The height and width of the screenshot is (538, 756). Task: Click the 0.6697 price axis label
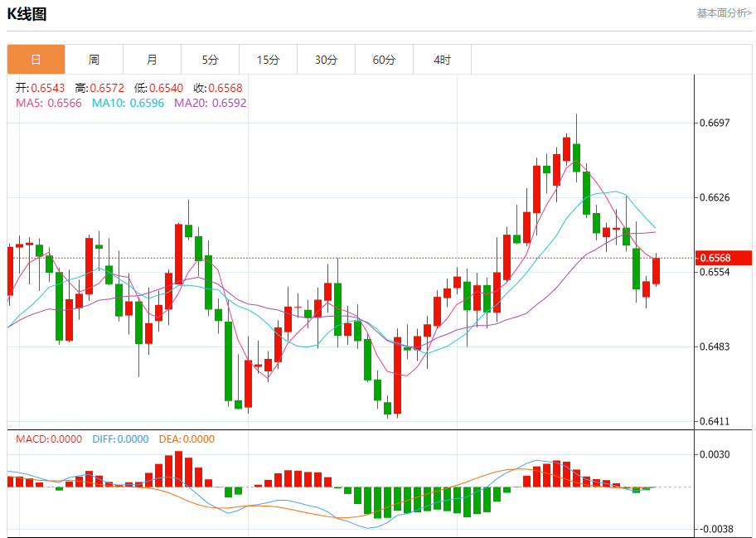[x=715, y=123]
